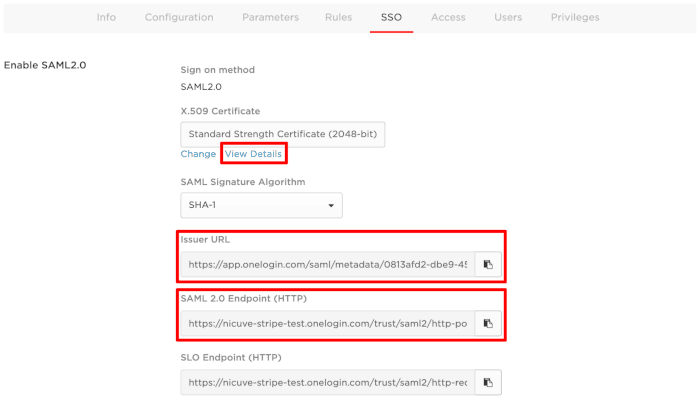Copy the SLO Endpoint URL
Image resolution: width=700 pixels, height=399 pixels.
488,382
